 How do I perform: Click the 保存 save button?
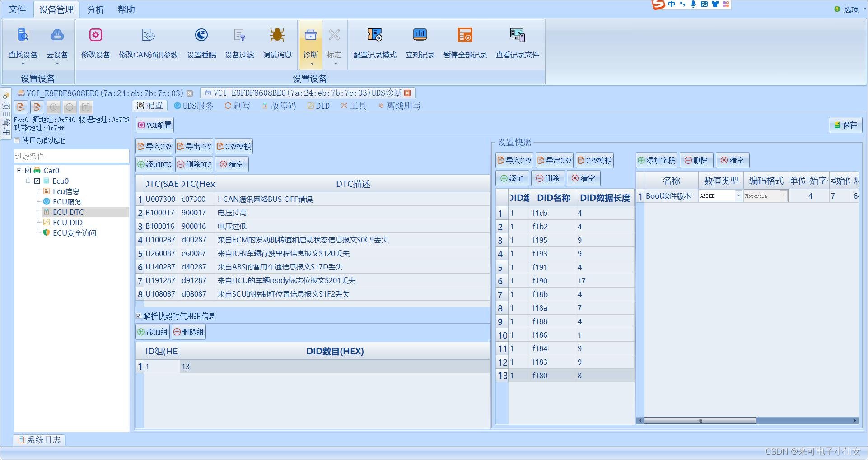[845, 125]
